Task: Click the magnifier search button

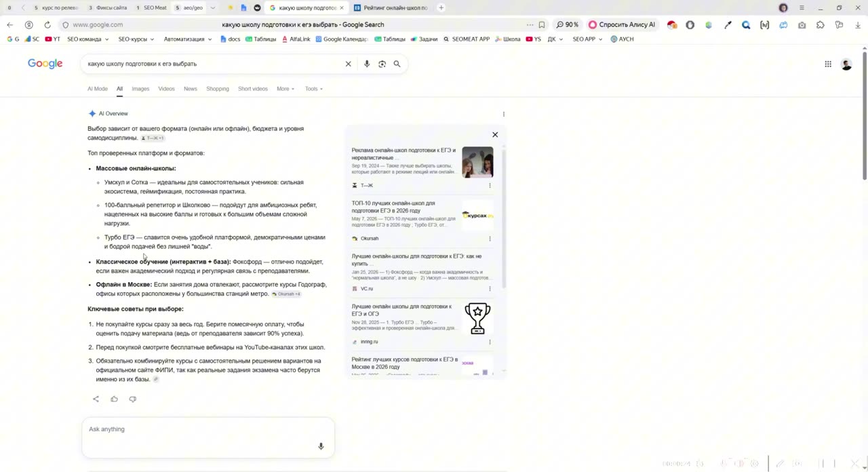Action: (x=397, y=64)
